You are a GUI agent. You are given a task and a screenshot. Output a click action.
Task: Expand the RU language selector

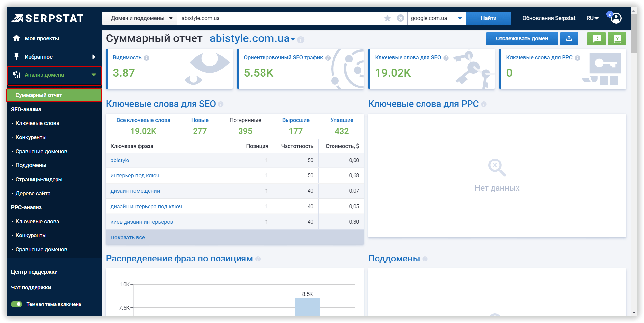pyautogui.click(x=592, y=18)
